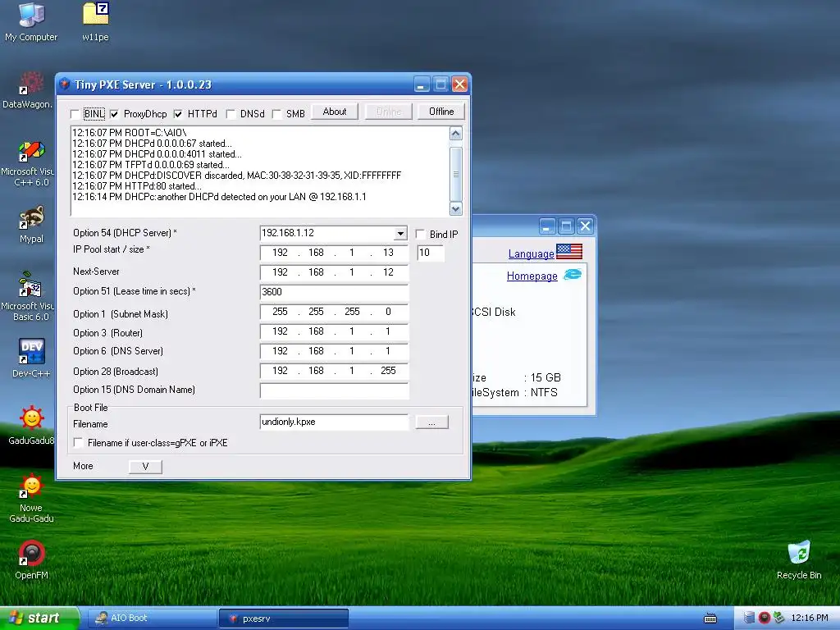Uncheck the ProxyDhcp checkbox

[114, 114]
